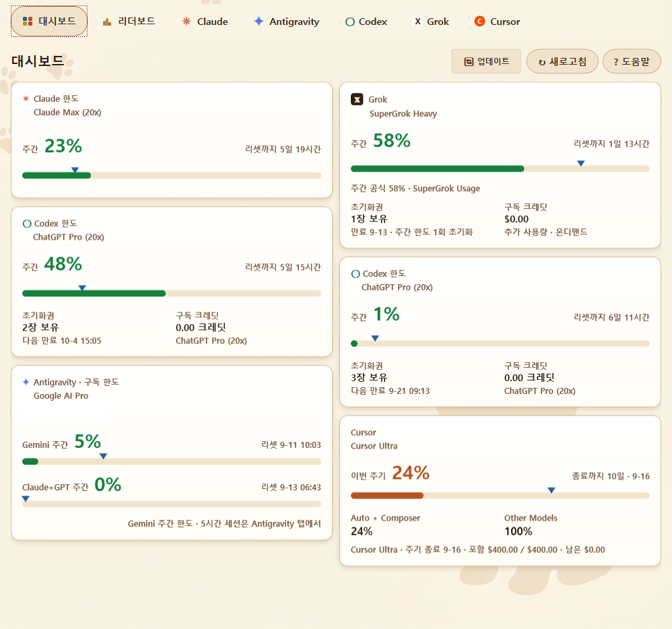The image size is (672, 629).
Task: Click 'Auto + Composer' 24% value
Action: click(x=362, y=531)
